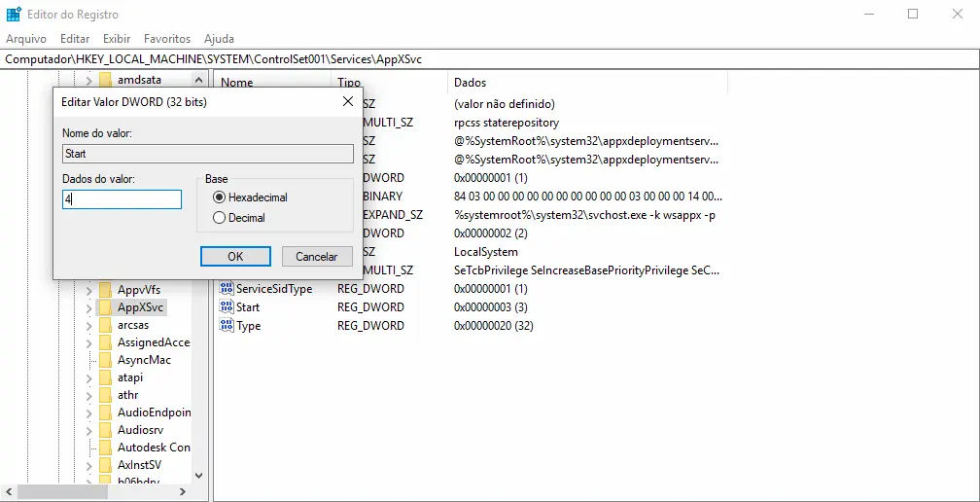
Task: Click the 0x00000003 (3) data cell
Action: coord(491,307)
